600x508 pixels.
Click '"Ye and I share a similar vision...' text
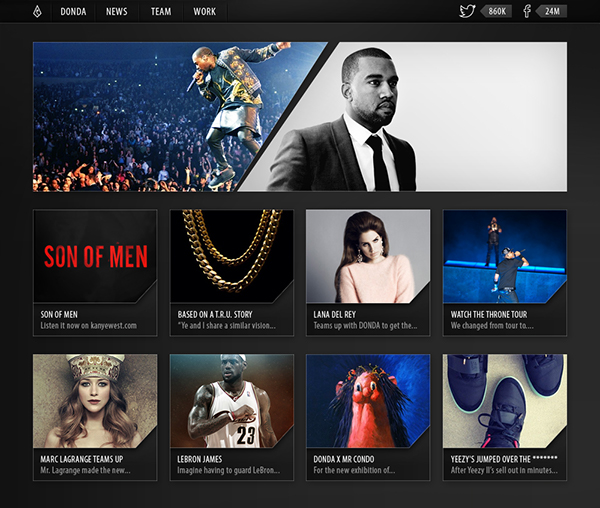pyautogui.click(x=226, y=326)
